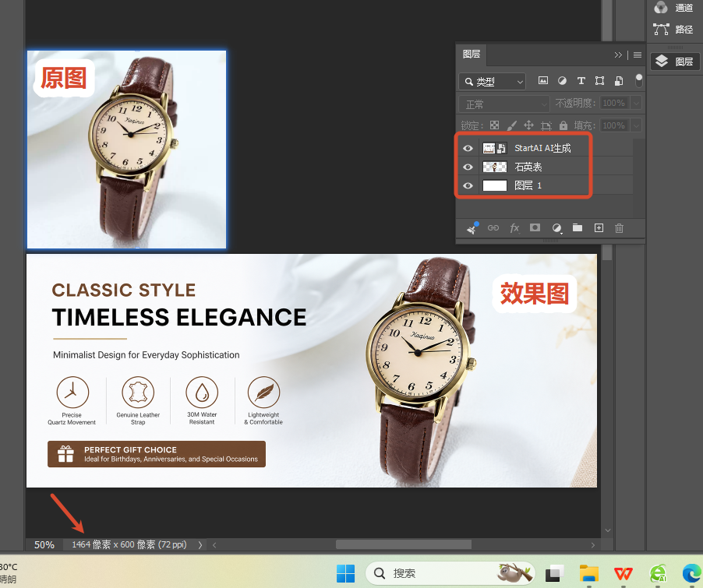
Task: Open the 通道 channels panel
Action: pos(674,7)
